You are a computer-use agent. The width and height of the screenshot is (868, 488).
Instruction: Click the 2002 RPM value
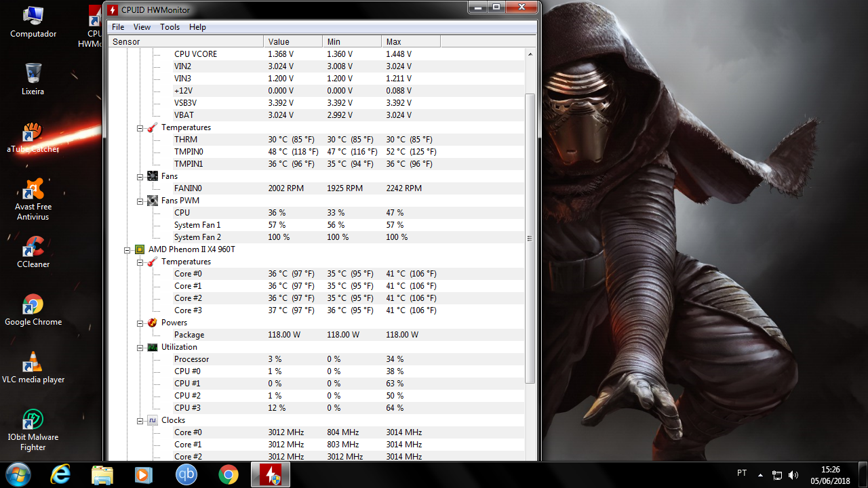[286, 188]
